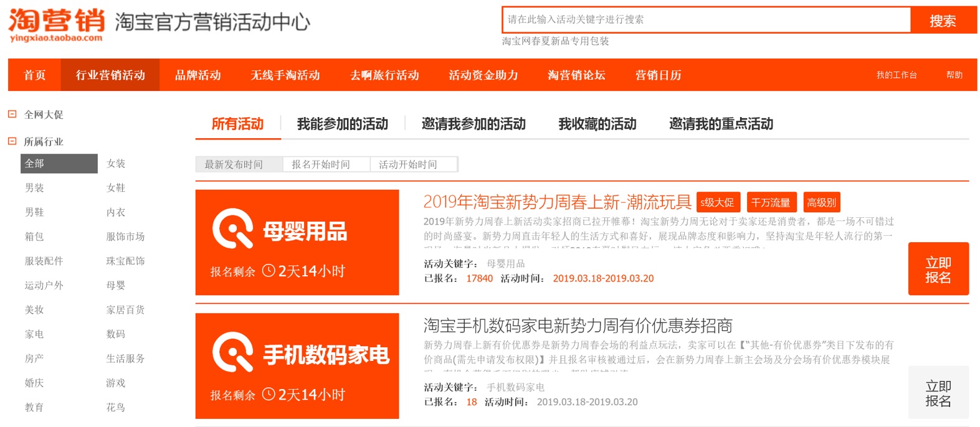Open the 母婴用品 activity banner
Viewport: 980px width, 427px height.
297,242
